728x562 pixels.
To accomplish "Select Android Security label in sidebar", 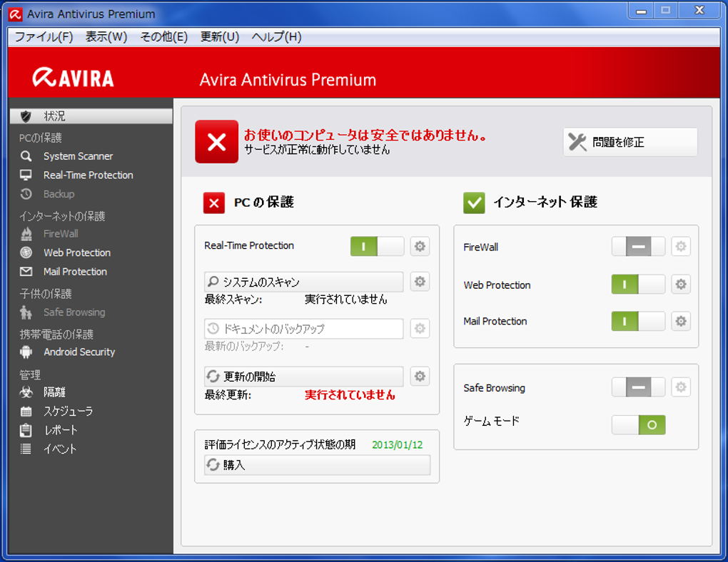I will pos(79,352).
